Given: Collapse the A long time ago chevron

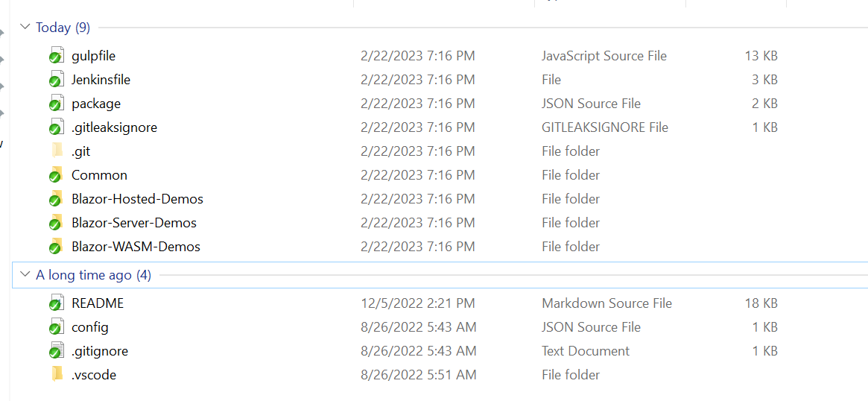Looking at the screenshot, I should pos(24,275).
